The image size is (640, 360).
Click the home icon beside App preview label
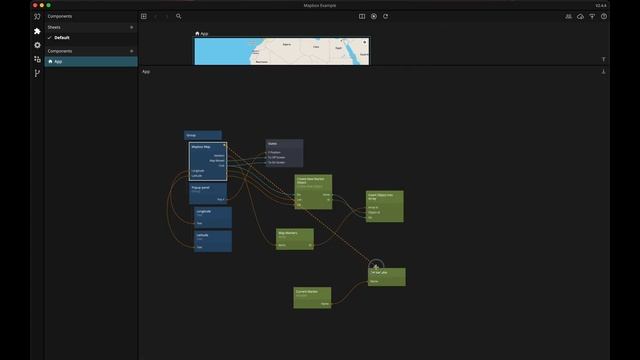pos(197,33)
